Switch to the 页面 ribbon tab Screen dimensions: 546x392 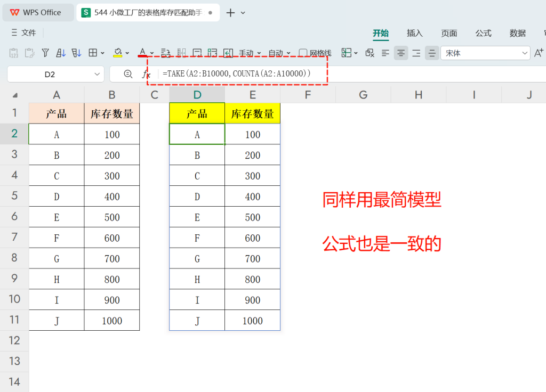(449, 33)
